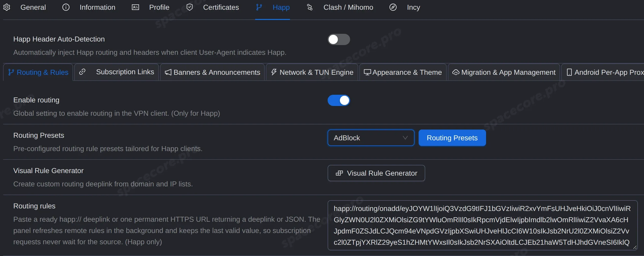Click the Visual Rule Generator setting label
The width and height of the screenshot is (644, 256).
48,171
